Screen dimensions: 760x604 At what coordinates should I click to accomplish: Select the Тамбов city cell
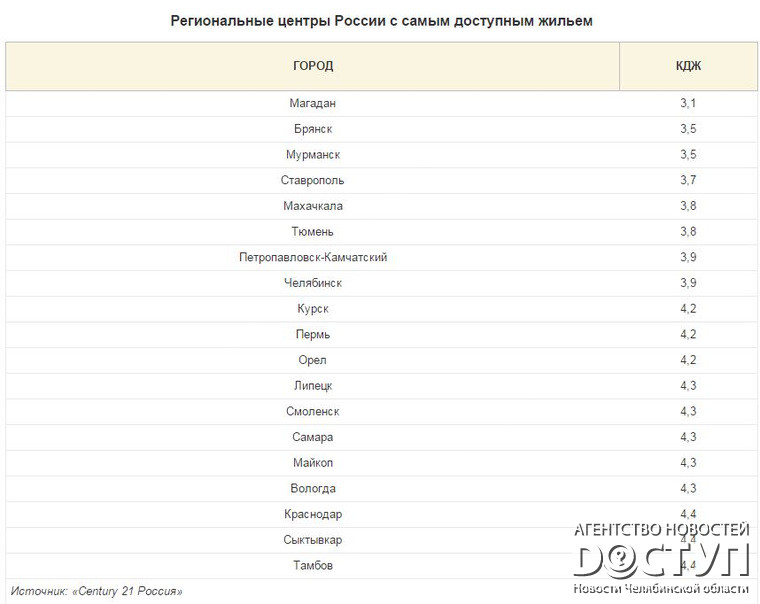coord(313,566)
